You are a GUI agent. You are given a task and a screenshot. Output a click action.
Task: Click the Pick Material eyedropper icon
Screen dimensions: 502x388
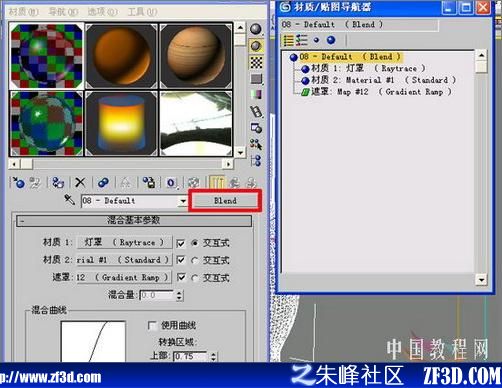click(69, 200)
